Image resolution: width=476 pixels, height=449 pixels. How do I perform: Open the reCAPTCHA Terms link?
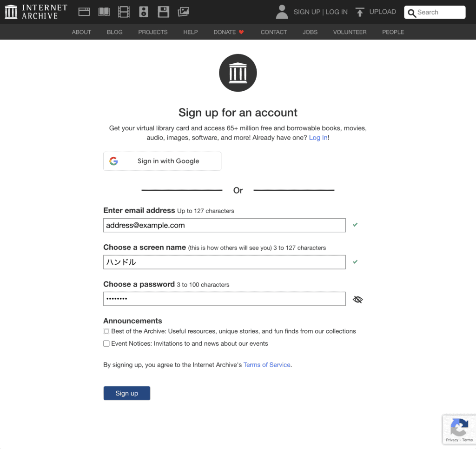467,440
